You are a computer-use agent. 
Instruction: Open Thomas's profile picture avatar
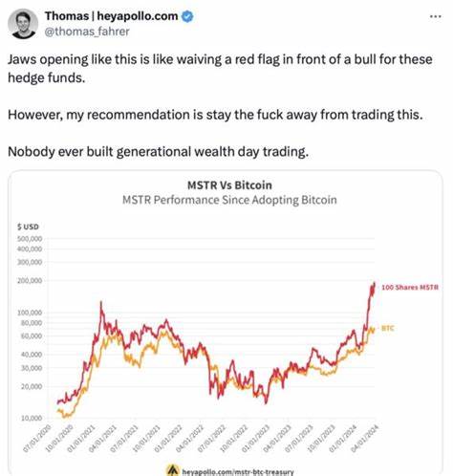pos(23,24)
